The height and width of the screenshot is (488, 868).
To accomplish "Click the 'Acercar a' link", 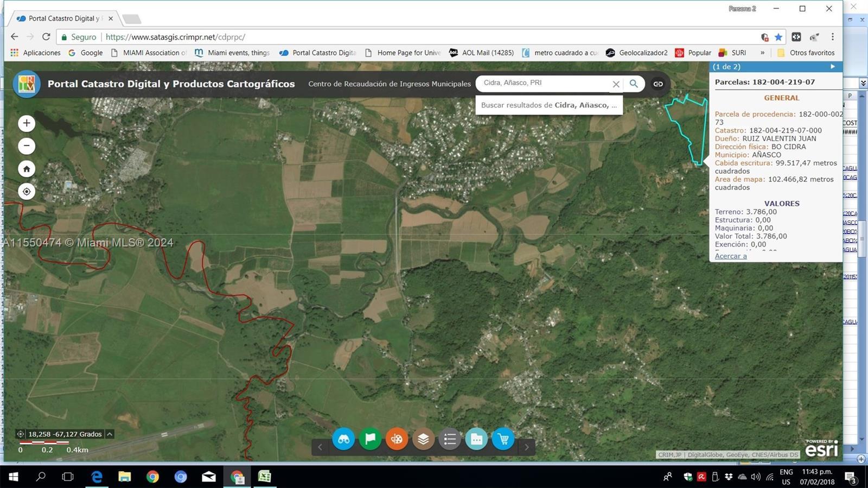I will (731, 256).
